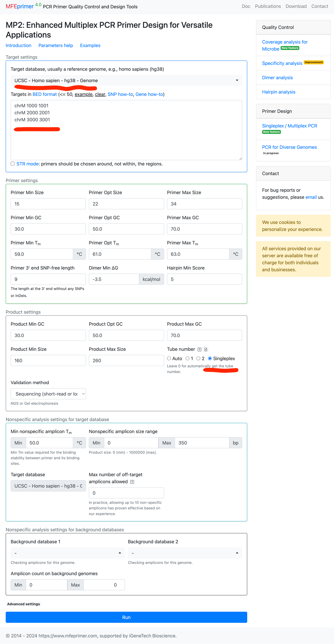Choose the Singleplex radio option
This screenshot has height=644, width=334.
pos(210,359)
